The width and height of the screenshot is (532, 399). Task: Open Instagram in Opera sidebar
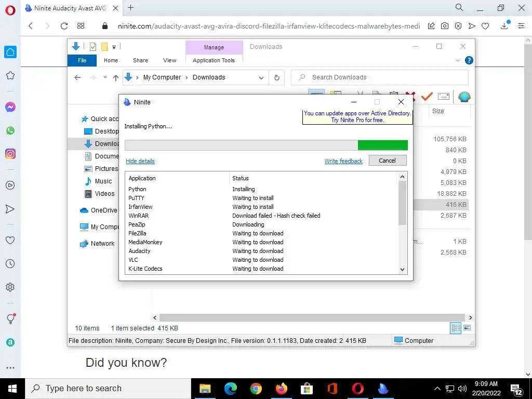click(10, 154)
